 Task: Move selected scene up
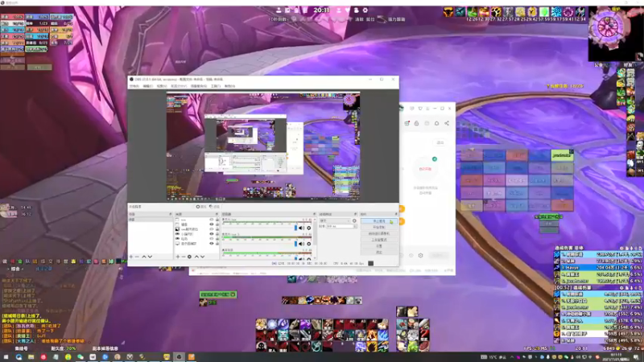(x=144, y=257)
